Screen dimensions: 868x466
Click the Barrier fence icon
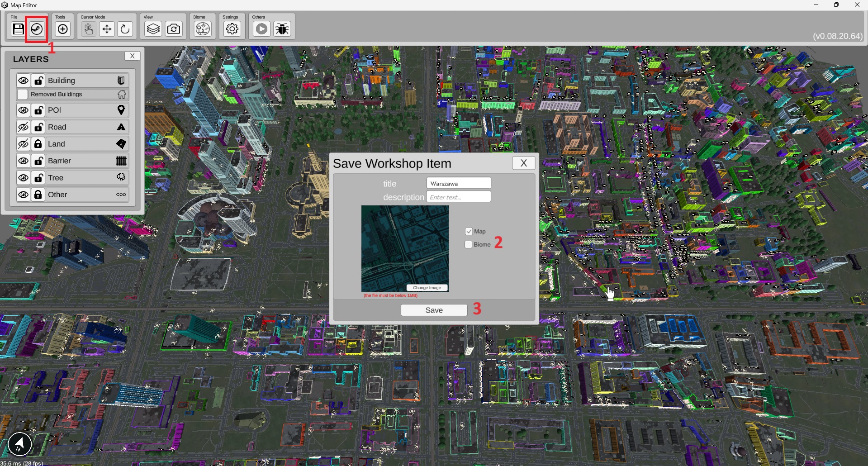121,161
